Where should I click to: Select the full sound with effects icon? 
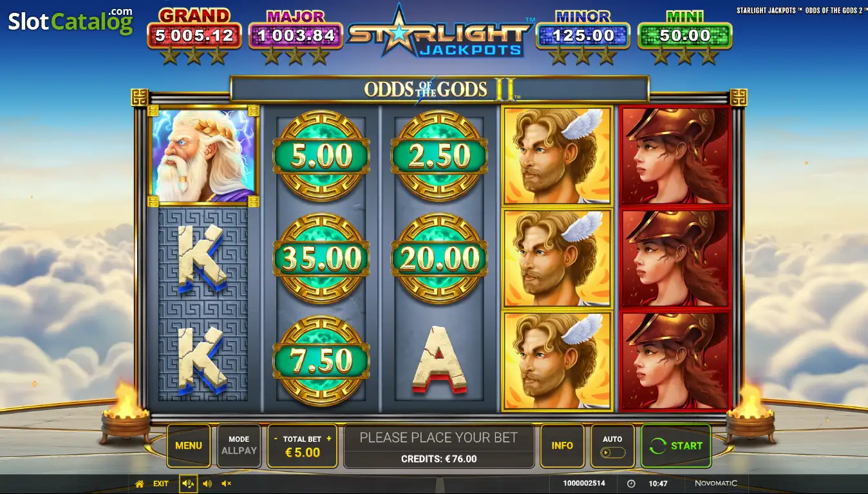point(188,484)
